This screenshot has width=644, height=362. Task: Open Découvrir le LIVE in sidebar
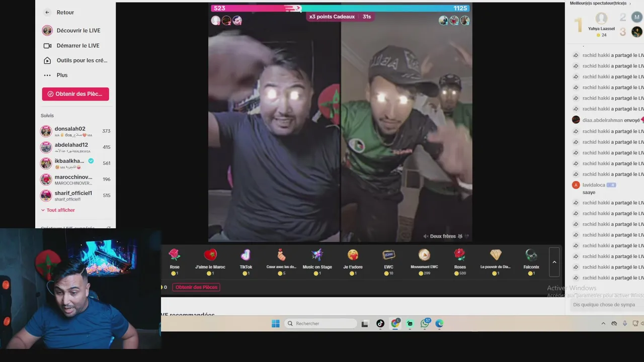click(x=75, y=31)
